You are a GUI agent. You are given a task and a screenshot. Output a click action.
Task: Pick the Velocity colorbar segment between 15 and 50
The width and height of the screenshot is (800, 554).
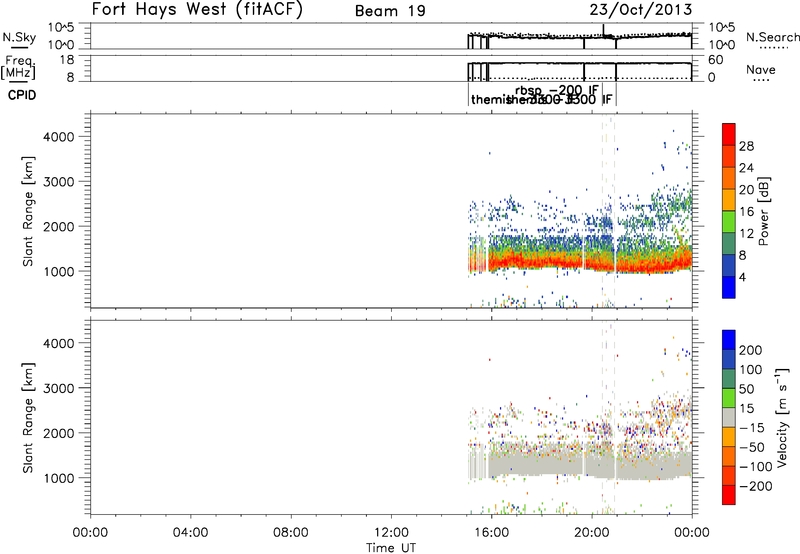click(x=729, y=398)
